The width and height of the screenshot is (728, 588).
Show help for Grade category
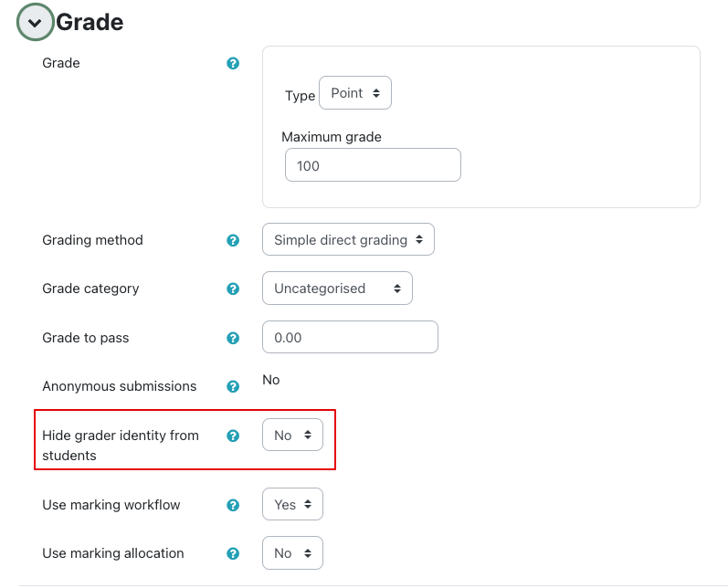click(233, 289)
